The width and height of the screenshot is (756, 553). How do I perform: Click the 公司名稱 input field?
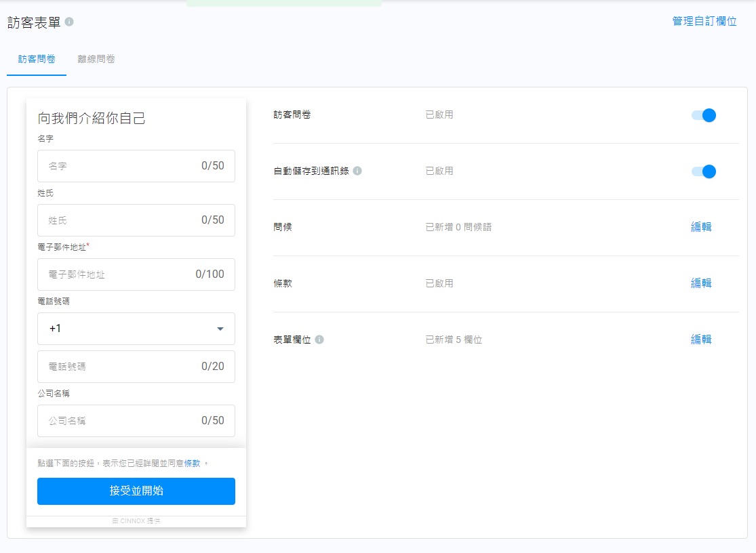tap(122, 421)
